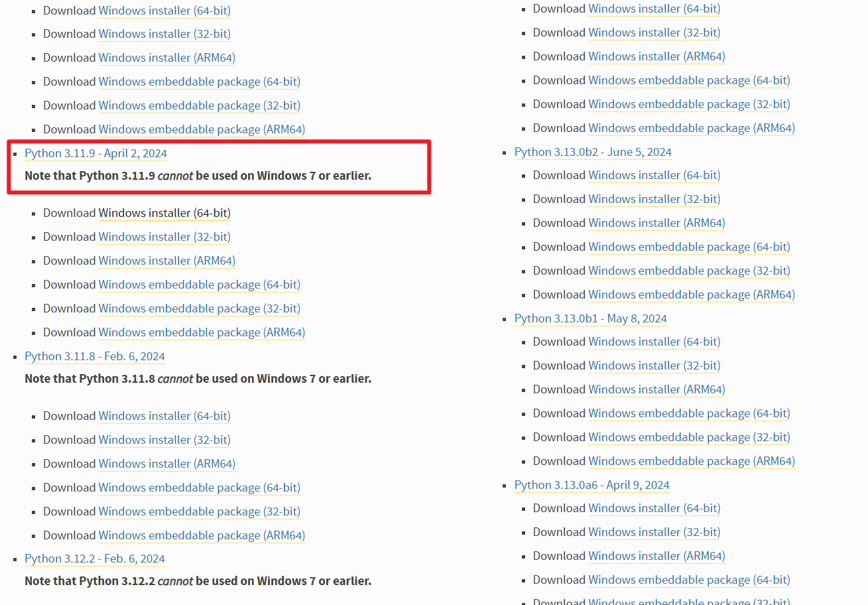
Task: Get Python 3.11.8 Windows embeddable package (32-bit)
Action: [x=200, y=511]
